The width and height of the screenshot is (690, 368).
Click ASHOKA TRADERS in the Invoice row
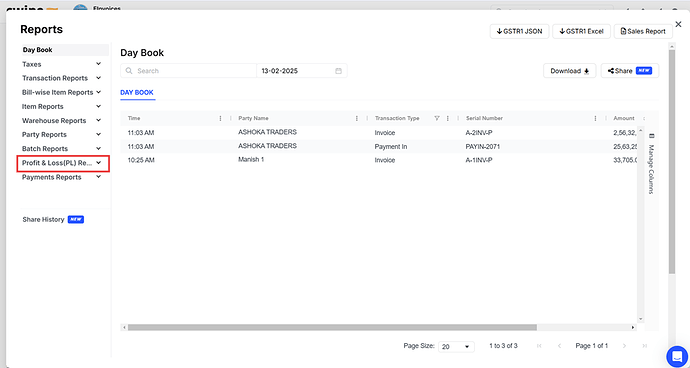[x=267, y=132]
